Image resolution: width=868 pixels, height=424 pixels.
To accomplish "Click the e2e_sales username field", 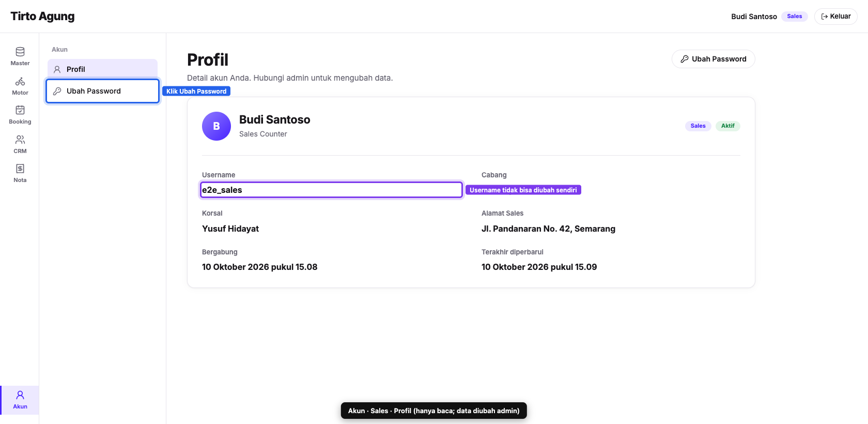I will coord(331,190).
